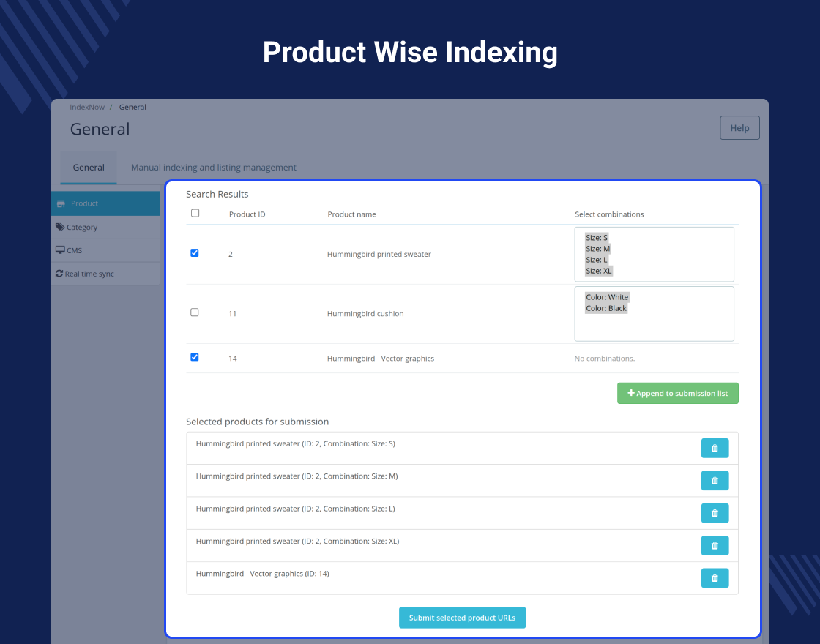
Task: Check the Hummingbird cushion checkbox
Action: pyautogui.click(x=195, y=312)
